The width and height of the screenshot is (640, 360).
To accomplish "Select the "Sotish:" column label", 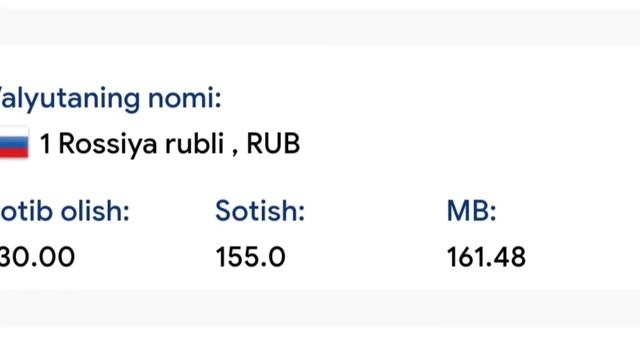I will tap(260, 211).
